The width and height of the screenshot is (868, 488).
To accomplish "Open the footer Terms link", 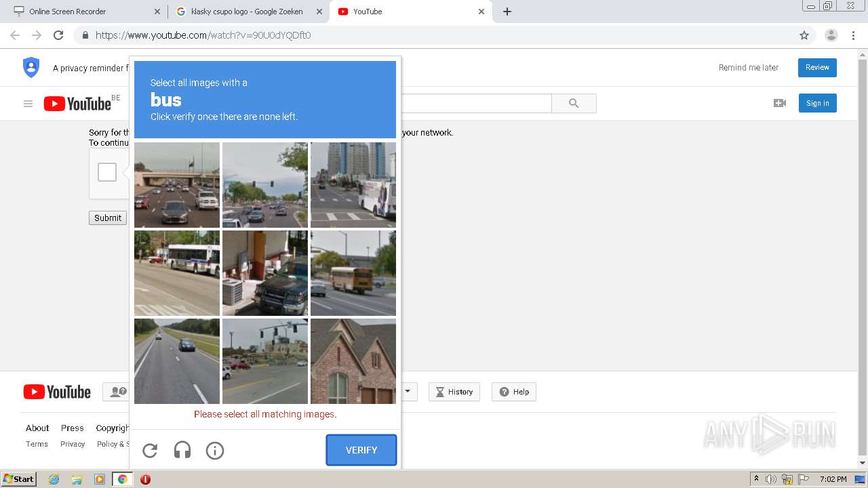I will point(37,444).
